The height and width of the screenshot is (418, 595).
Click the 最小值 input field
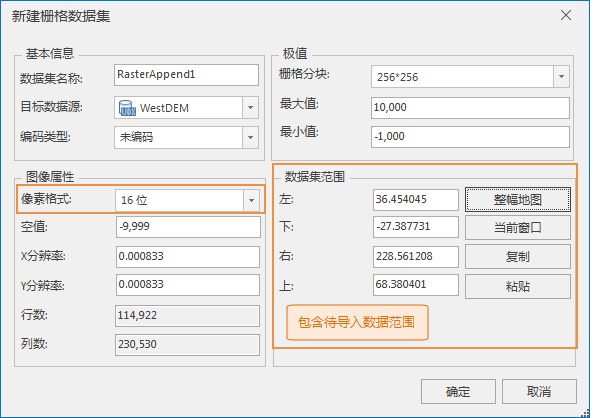470,137
